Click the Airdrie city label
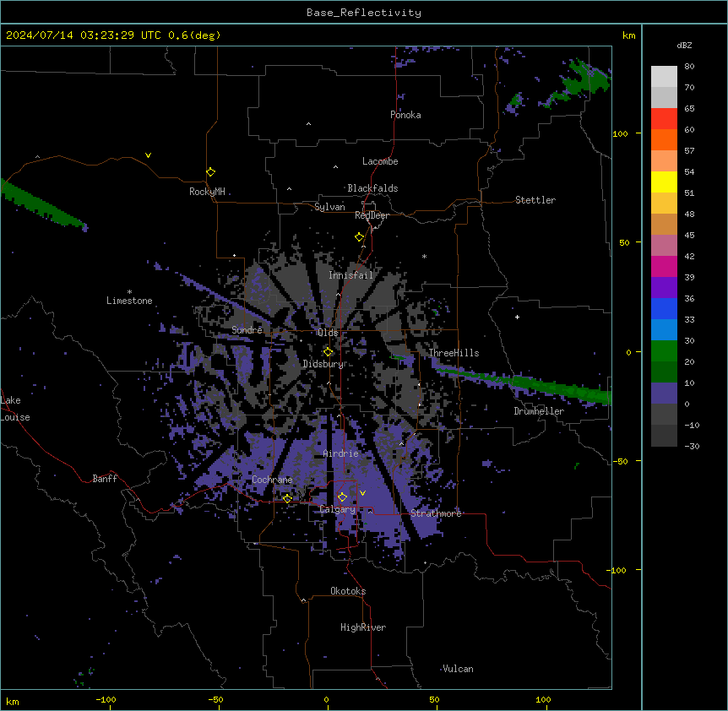728x711 pixels. pos(341,453)
